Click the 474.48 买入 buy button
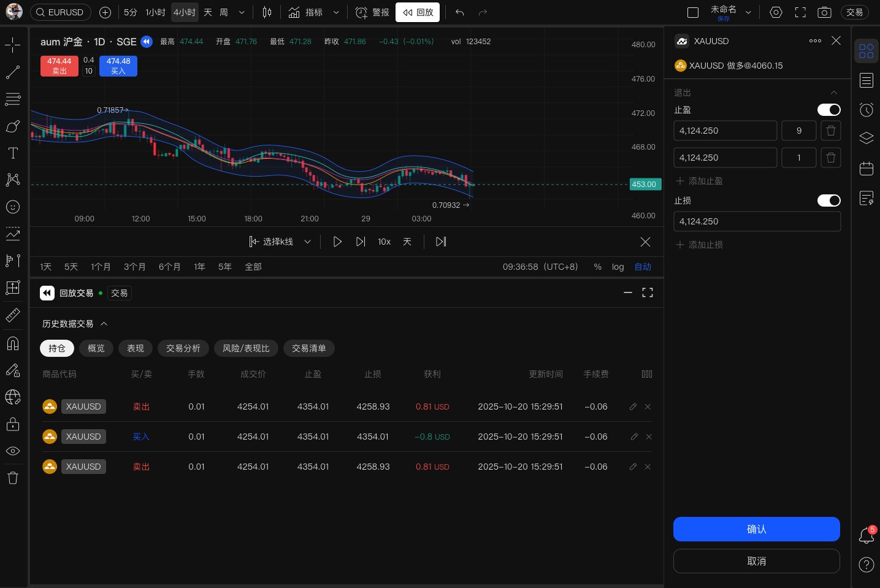 tap(118, 66)
